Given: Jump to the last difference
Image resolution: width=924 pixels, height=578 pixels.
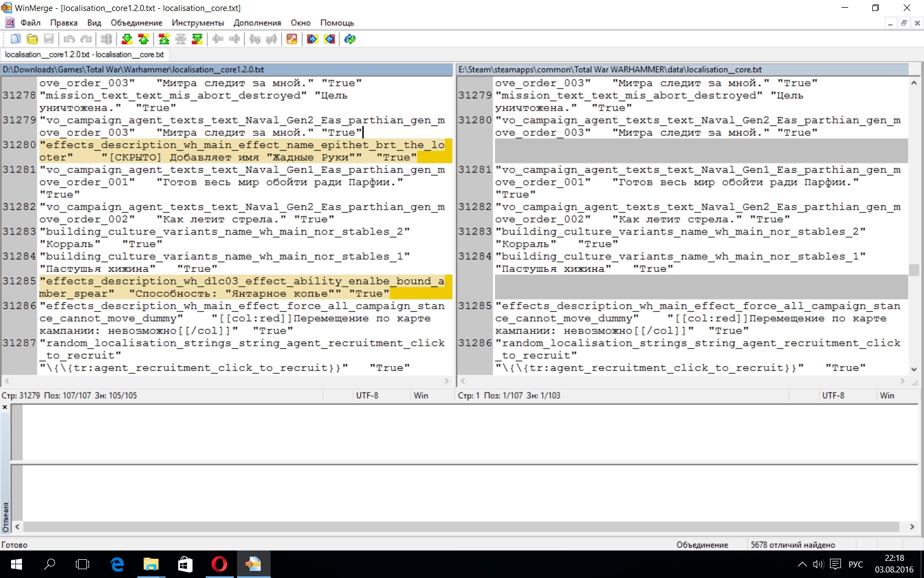Looking at the screenshot, I should coord(197,39).
